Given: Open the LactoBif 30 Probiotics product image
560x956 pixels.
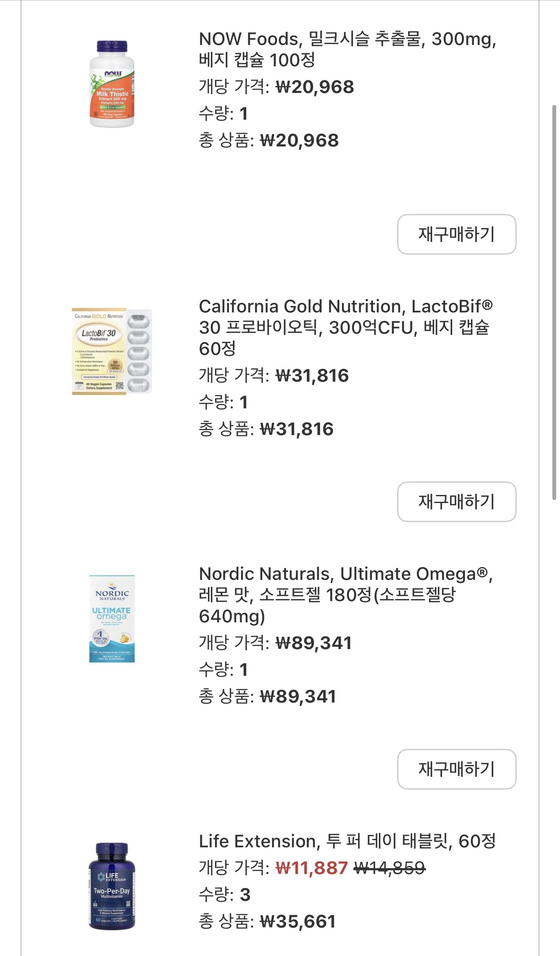Looking at the screenshot, I should (x=112, y=351).
